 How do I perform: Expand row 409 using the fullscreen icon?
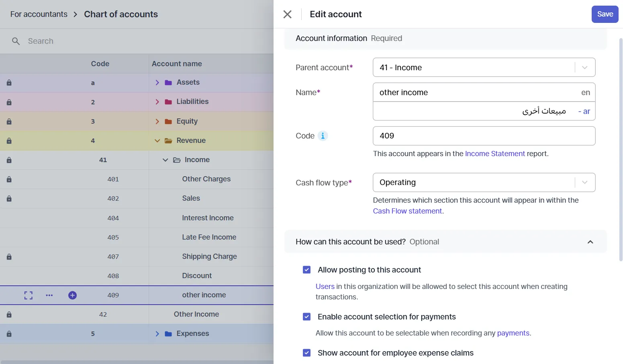28,295
